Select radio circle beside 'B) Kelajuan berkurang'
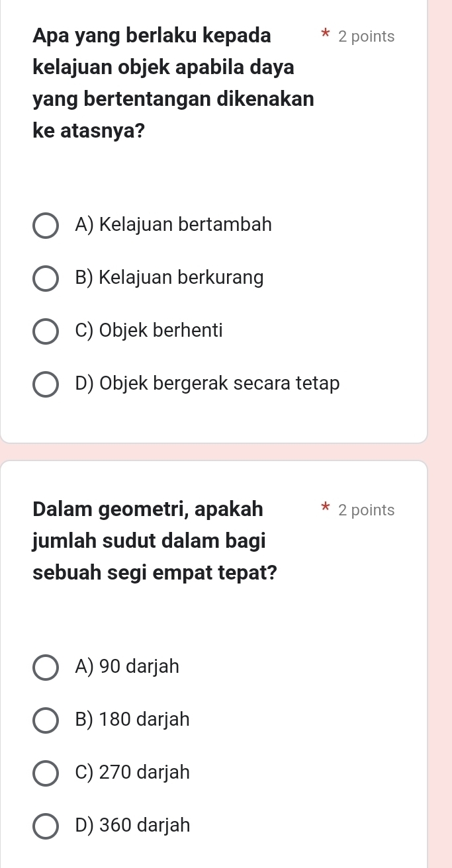The image size is (452, 868). point(45,279)
